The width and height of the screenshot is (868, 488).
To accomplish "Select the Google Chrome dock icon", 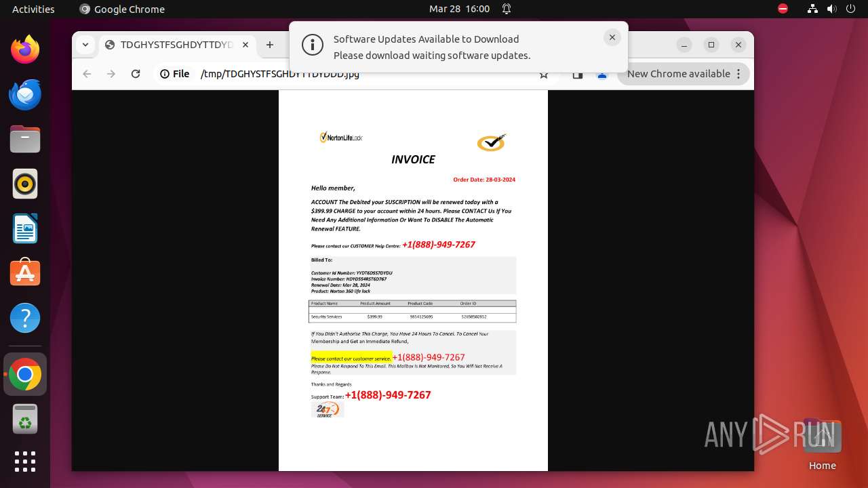I will (25, 374).
